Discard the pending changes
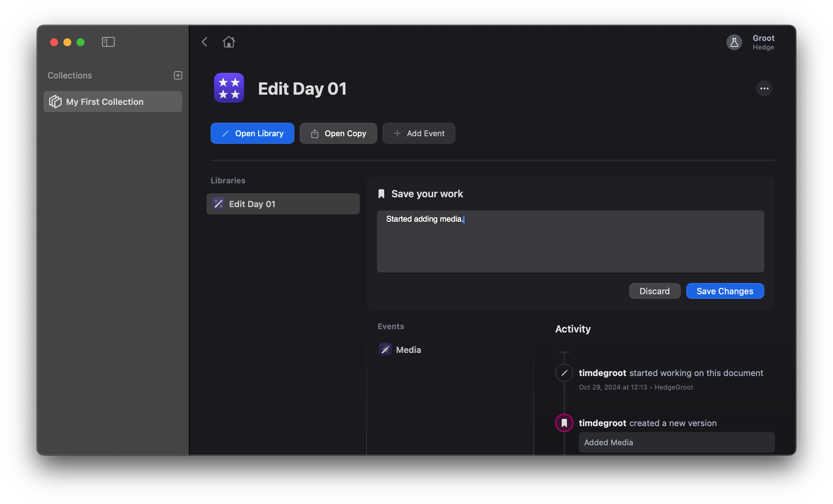The width and height of the screenshot is (833, 504). click(654, 291)
